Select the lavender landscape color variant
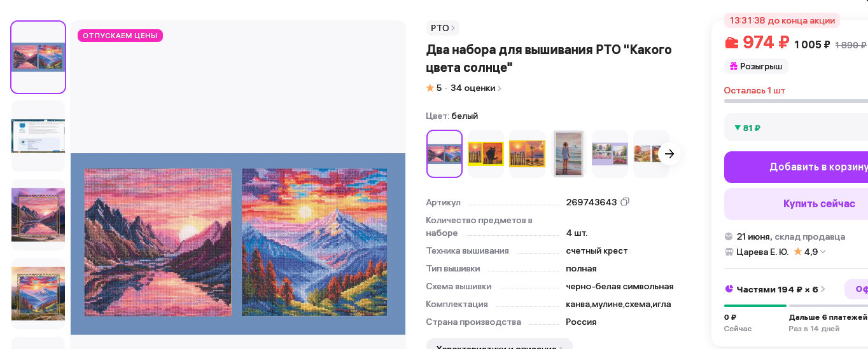This screenshot has width=868, height=349. 610,154
